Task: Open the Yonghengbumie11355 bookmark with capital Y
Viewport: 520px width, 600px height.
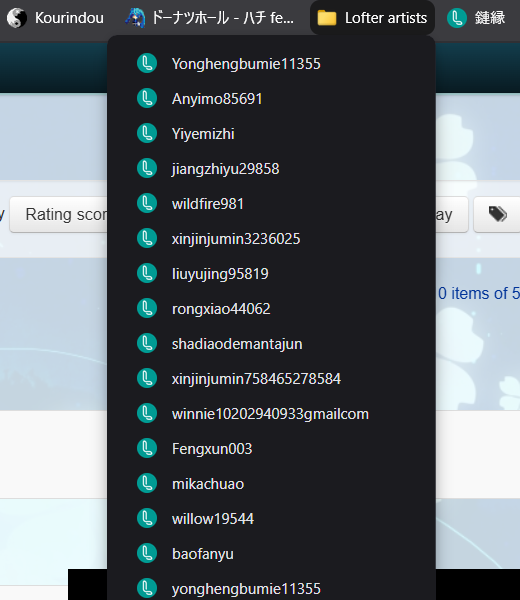Action: [271, 64]
